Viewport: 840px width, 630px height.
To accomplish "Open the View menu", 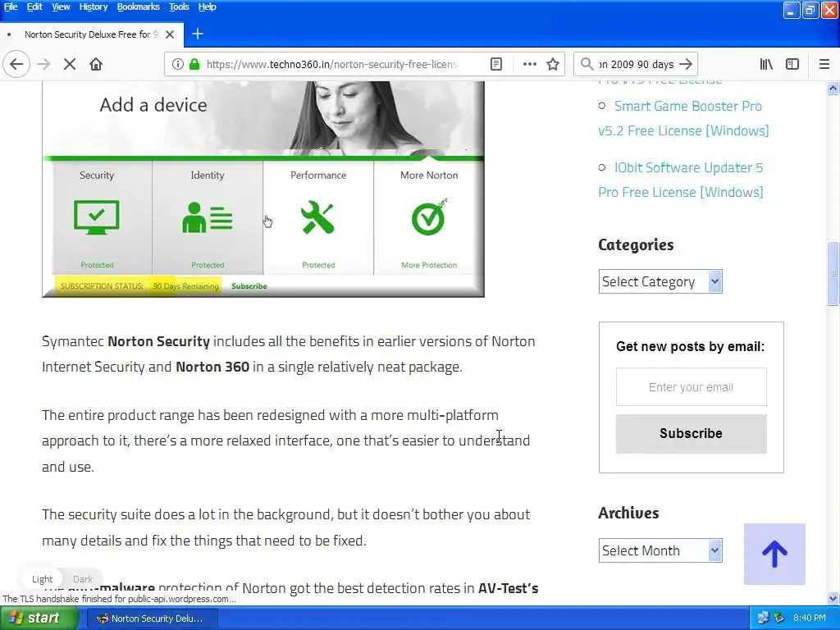I will pyautogui.click(x=61, y=7).
